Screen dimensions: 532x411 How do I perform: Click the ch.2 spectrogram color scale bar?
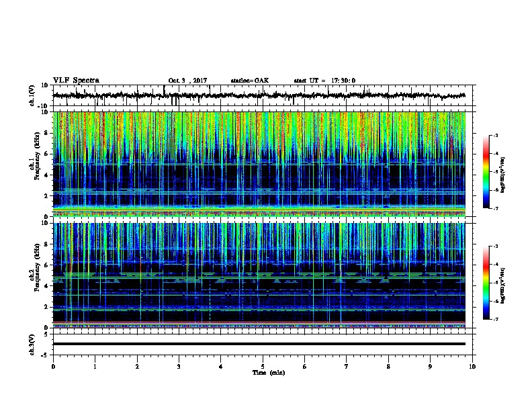click(x=486, y=283)
